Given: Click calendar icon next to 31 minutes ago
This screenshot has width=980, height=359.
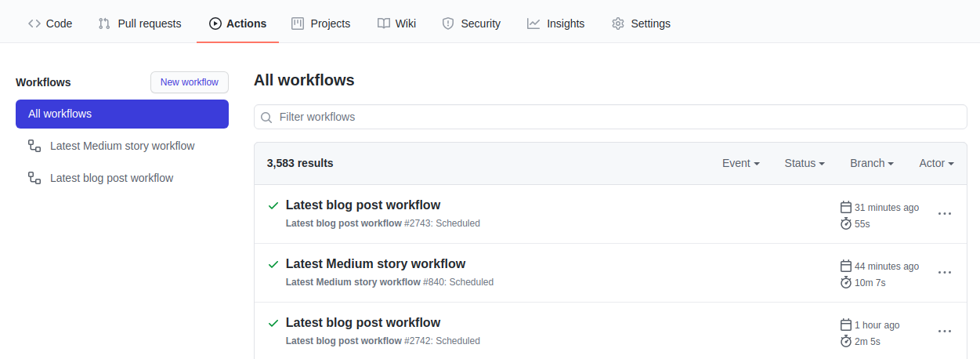Looking at the screenshot, I should click(845, 208).
